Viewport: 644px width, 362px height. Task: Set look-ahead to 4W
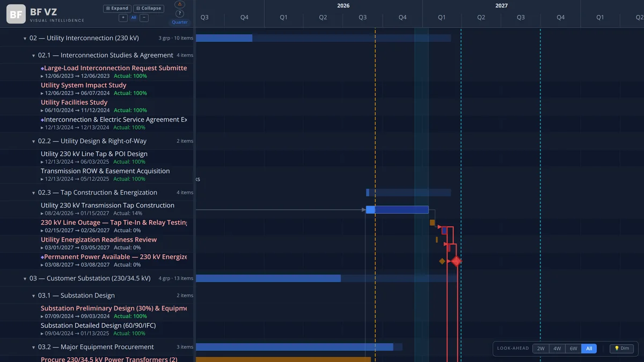coord(557,349)
